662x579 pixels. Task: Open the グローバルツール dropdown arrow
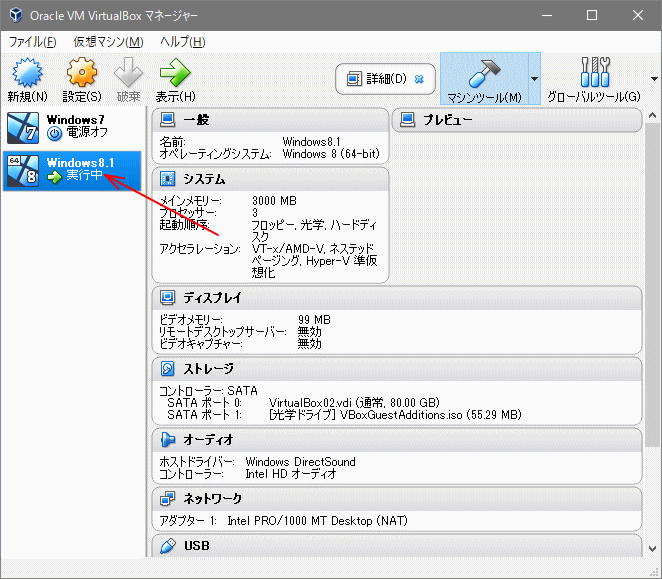pyautogui.click(x=654, y=79)
